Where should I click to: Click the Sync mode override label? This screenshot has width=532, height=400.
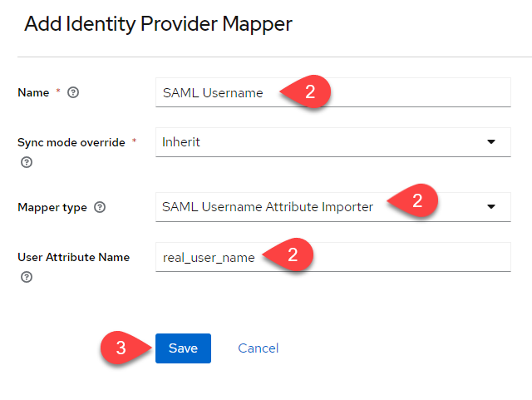tap(71, 142)
